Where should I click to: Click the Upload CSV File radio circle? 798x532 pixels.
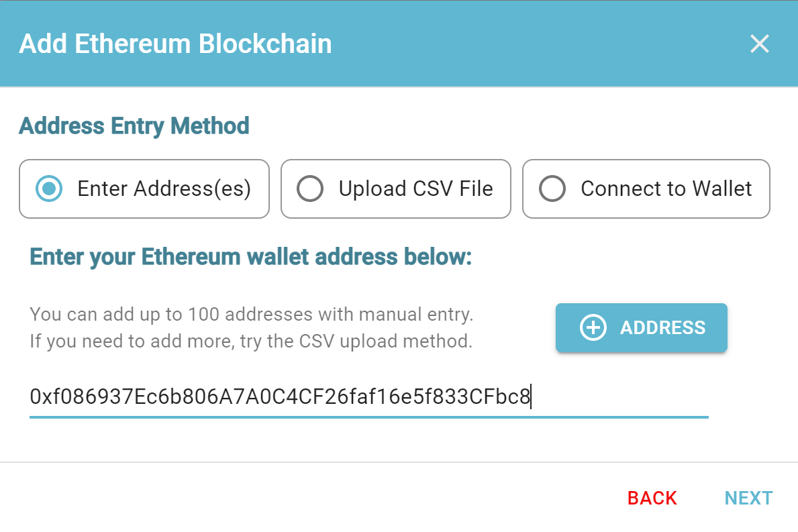point(310,189)
